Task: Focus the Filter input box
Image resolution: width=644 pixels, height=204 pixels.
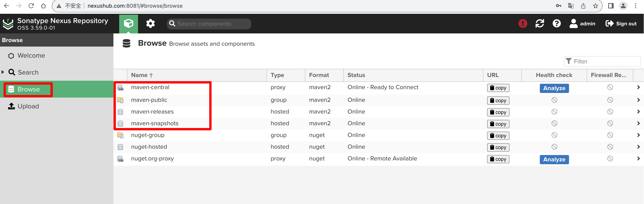Action: [x=602, y=61]
